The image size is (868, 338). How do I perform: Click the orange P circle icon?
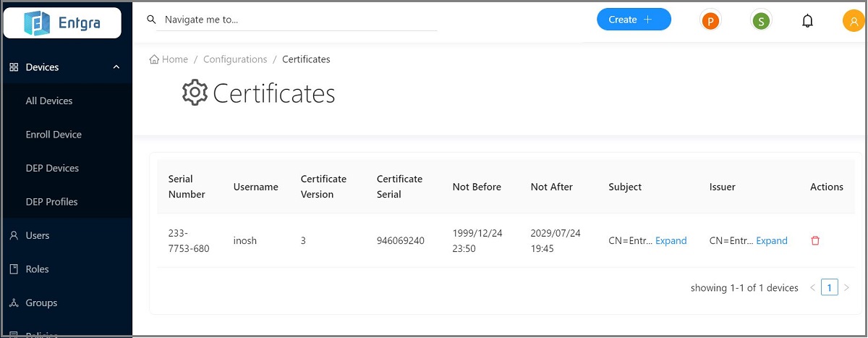(711, 21)
